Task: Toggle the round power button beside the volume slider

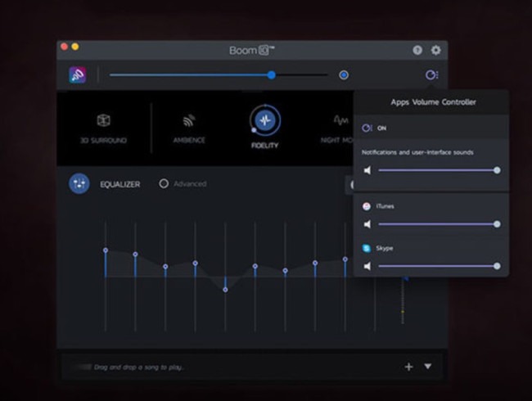Action: click(344, 75)
